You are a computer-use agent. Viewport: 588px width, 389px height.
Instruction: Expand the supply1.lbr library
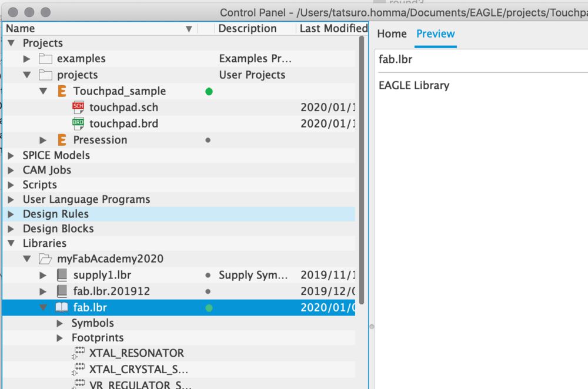click(43, 275)
